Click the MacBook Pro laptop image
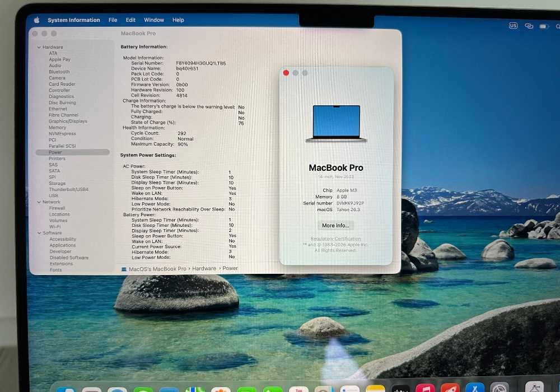 pyautogui.click(x=337, y=124)
